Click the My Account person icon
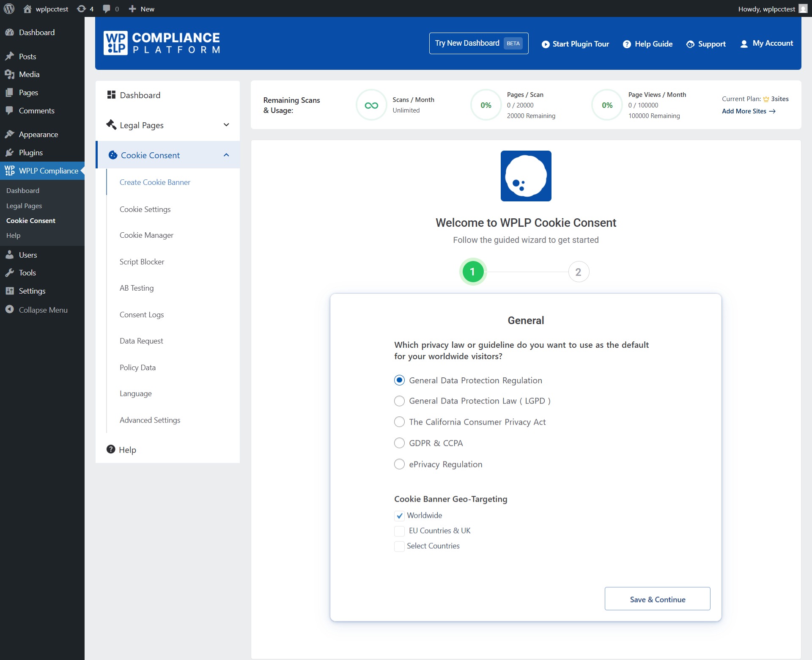Screen dimensions: 812x660 click(x=744, y=44)
